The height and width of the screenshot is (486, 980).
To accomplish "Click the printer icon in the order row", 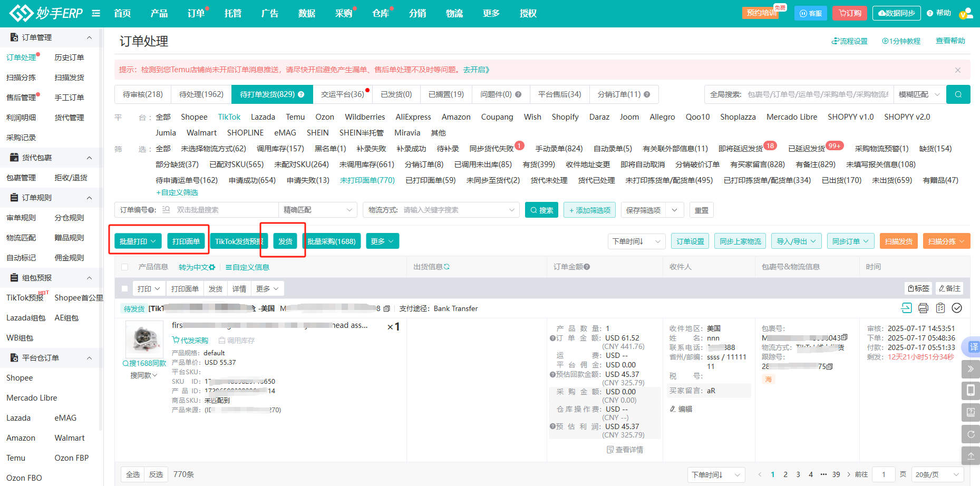I will [x=923, y=308].
